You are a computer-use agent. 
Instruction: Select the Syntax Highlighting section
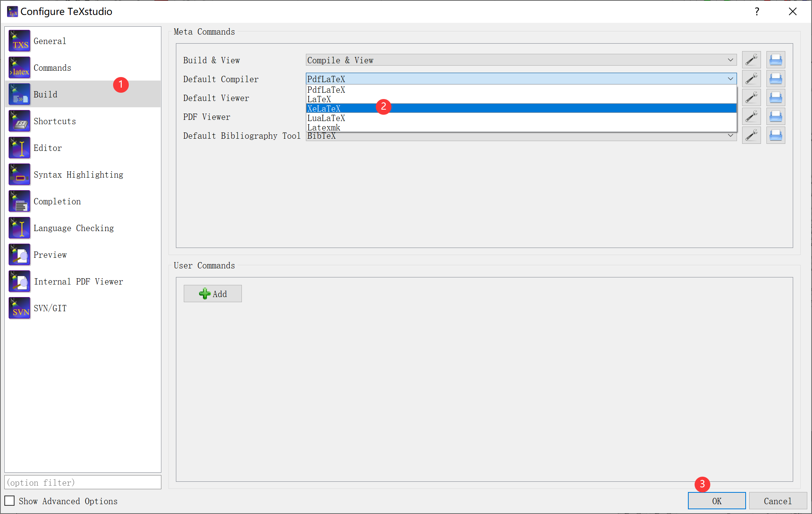pos(78,174)
